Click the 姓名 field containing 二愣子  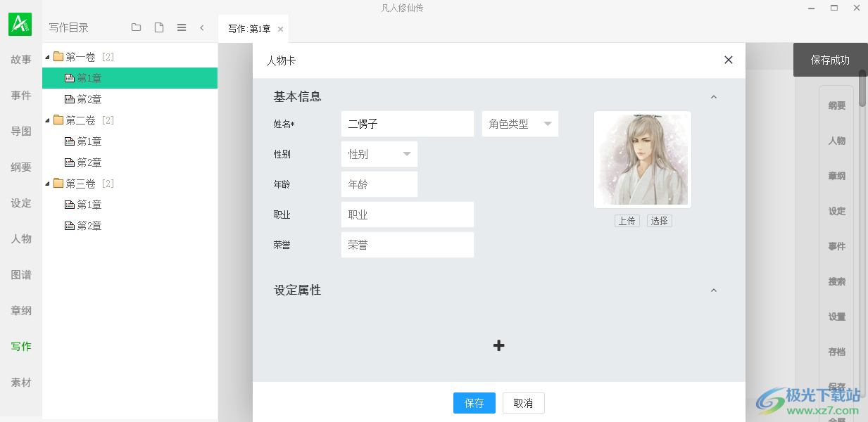(x=407, y=123)
